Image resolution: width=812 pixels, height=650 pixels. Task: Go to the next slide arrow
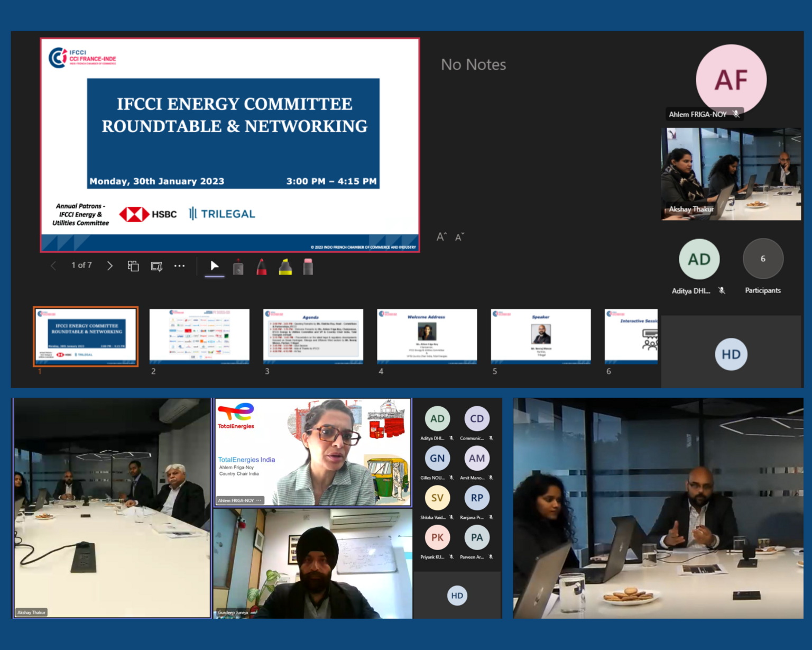109,266
